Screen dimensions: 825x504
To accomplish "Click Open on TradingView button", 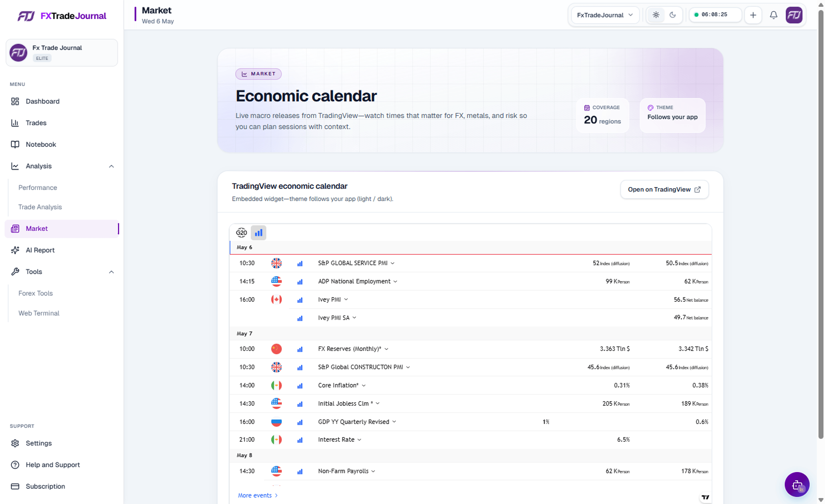I will pos(664,189).
